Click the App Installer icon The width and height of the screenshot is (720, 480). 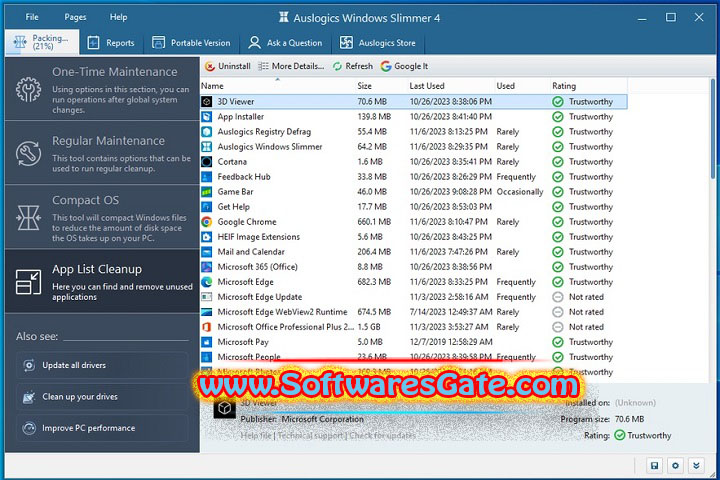207,117
